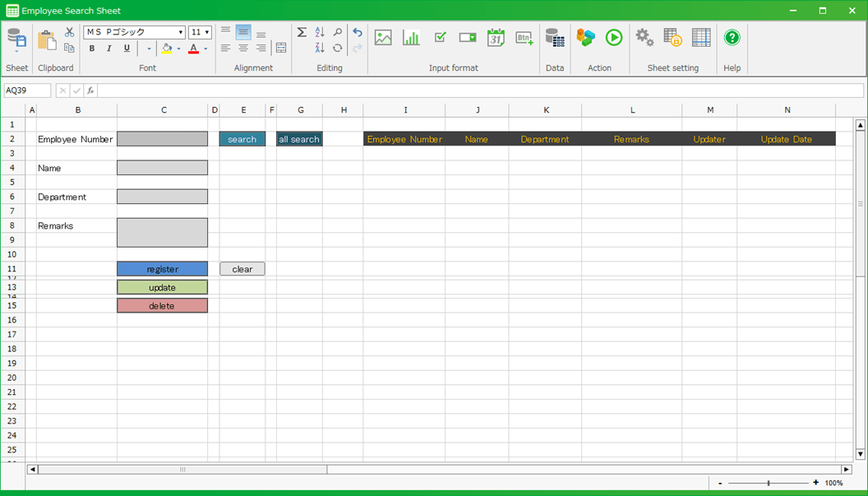
Task: Click the clear button
Action: coord(242,269)
